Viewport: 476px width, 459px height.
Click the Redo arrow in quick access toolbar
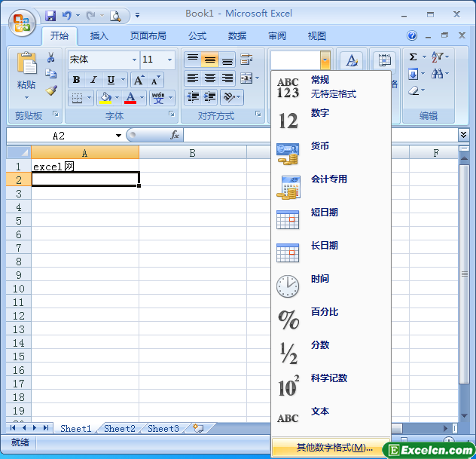[90, 15]
